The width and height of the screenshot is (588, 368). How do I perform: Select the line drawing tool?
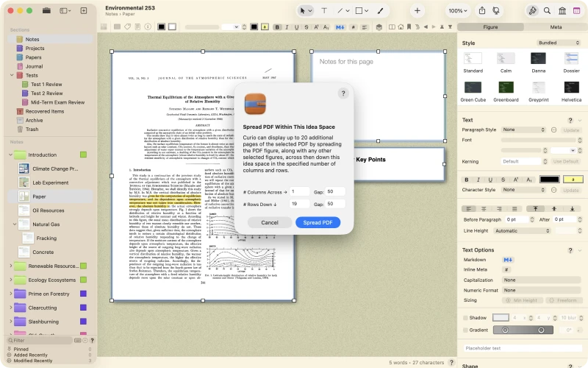tap(340, 11)
